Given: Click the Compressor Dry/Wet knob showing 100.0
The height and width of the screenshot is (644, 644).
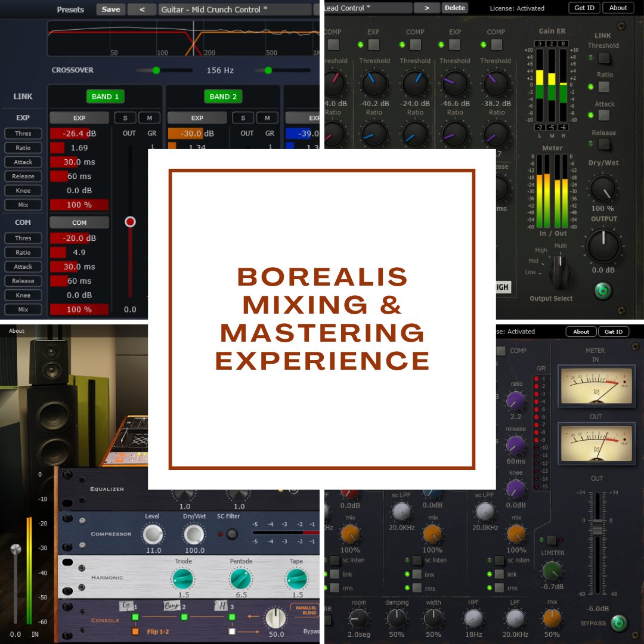Looking at the screenshot, I should pos(194,534).
